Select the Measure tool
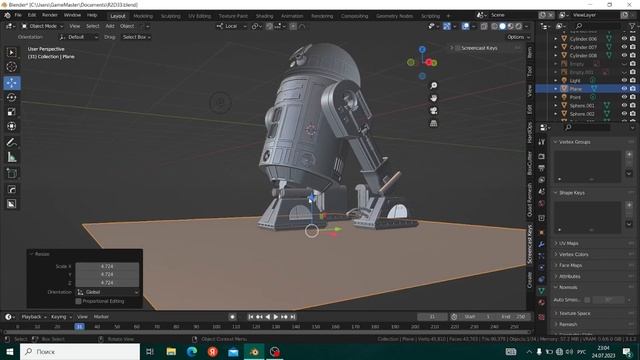 pos(11,157)
